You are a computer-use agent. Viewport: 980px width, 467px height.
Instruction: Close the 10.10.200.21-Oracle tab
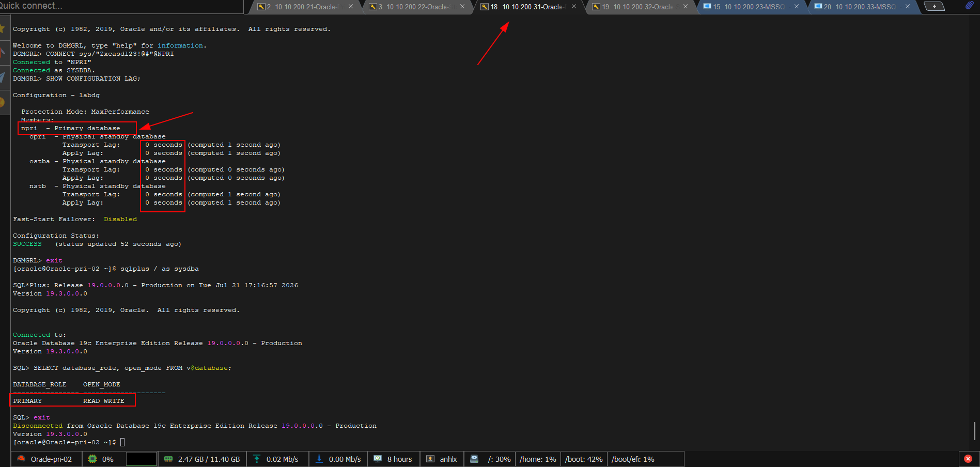click(x=351, y=7)
